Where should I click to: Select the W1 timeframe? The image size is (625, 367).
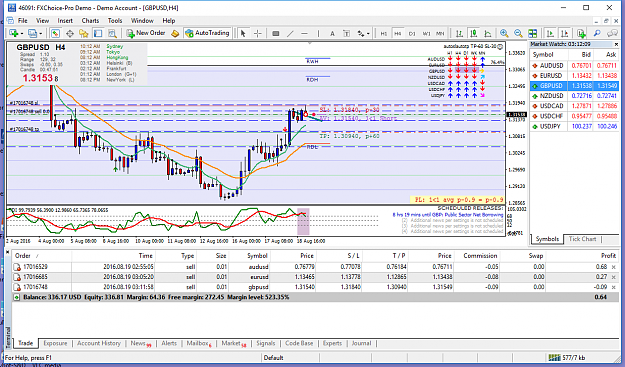(426, 33)
